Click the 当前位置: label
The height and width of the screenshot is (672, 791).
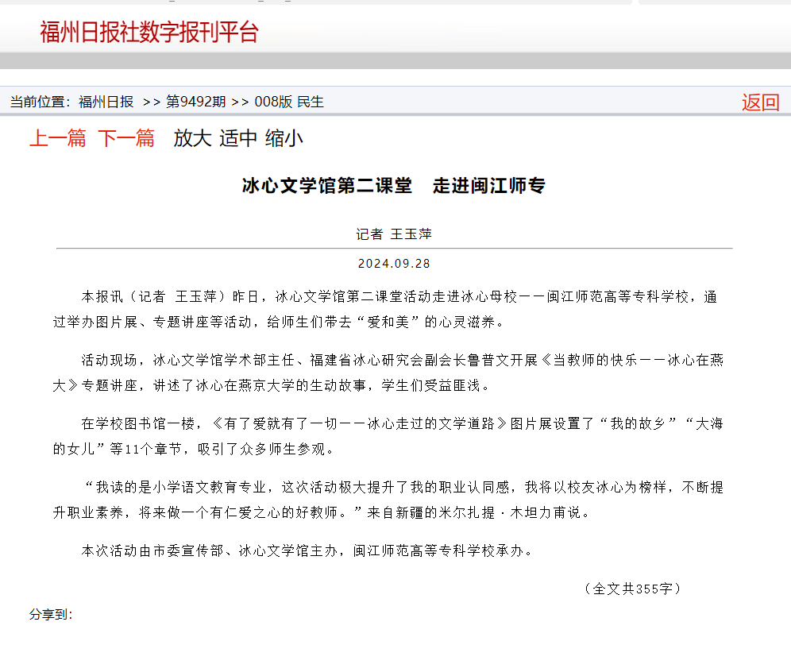40,102
